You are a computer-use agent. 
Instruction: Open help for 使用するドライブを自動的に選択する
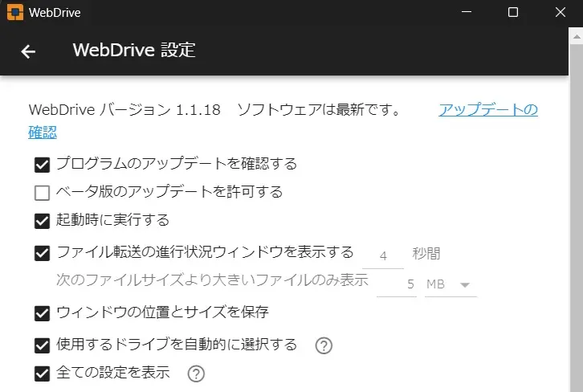(324, 345)
